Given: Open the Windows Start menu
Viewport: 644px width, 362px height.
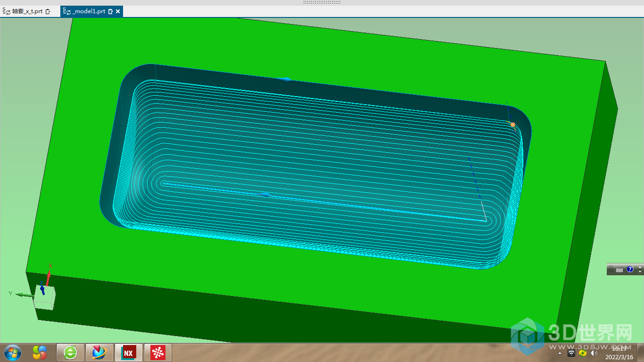Looking at the screenshot, I should pyautogui.click(x=13, y=353).
